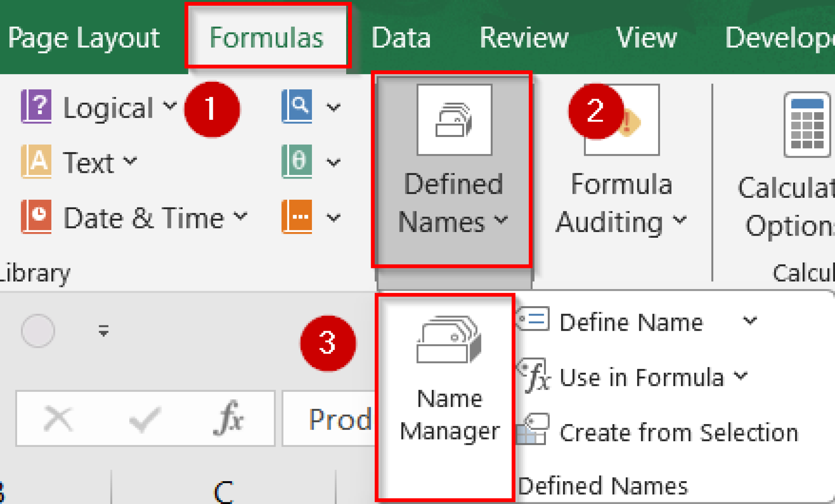Screen dimensions: 835x504
Task: Select the Math & Trig functions icon
Action: tap(297, 162)
